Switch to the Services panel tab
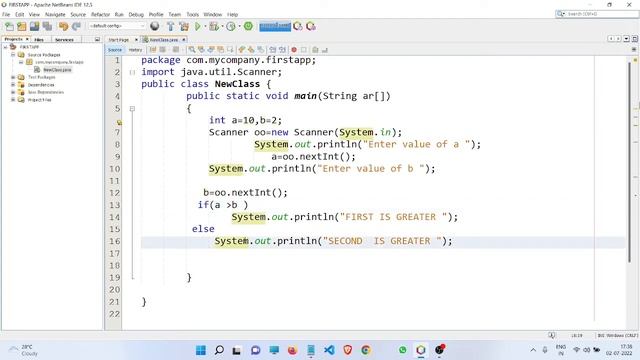640x360 pixels. (64, 40)
